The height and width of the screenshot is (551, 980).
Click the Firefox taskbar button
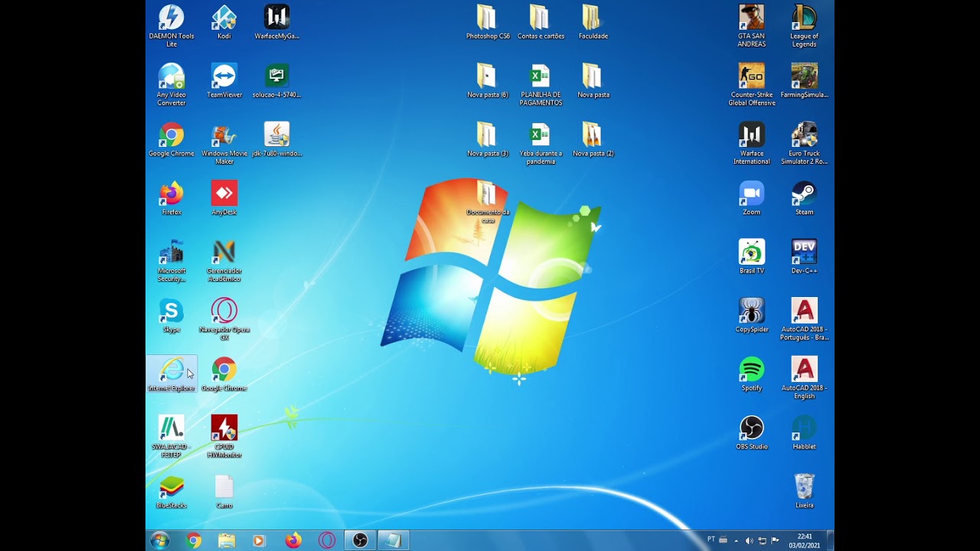pos(293,541)
